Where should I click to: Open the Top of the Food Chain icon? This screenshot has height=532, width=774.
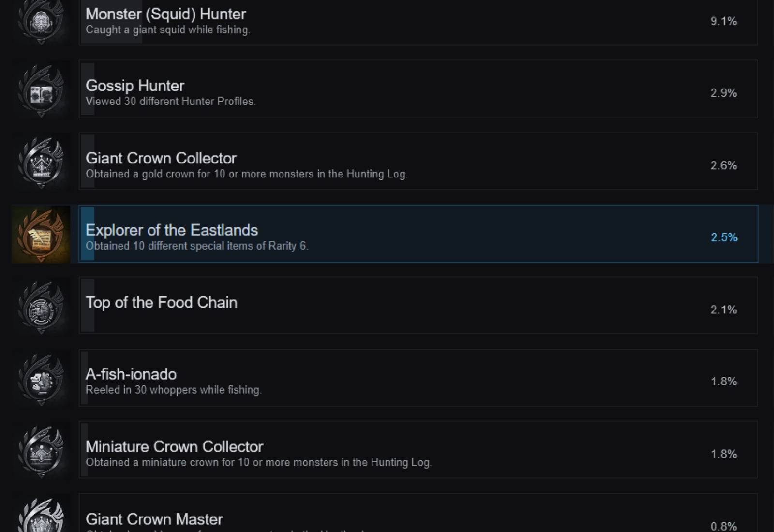tap(41, 306)
